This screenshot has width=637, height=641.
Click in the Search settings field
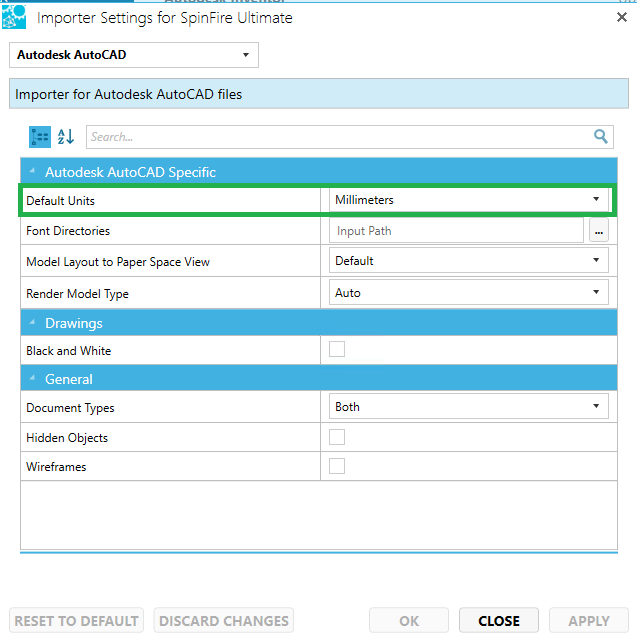(x=335, y=137)
